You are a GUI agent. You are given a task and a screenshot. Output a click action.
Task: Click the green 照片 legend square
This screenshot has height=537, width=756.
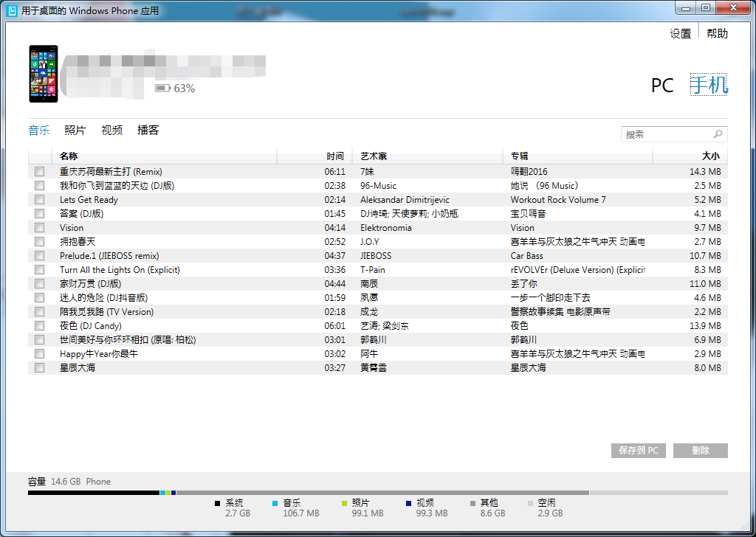coord(344,503)
